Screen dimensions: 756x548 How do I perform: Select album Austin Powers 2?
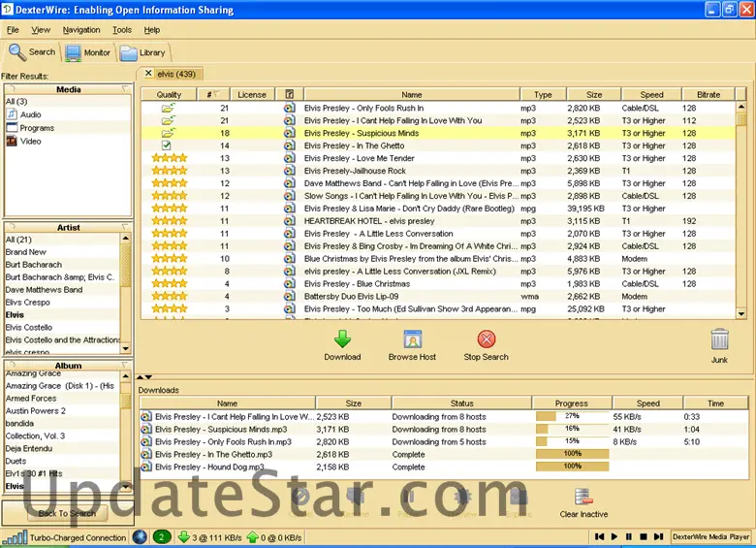35,411
